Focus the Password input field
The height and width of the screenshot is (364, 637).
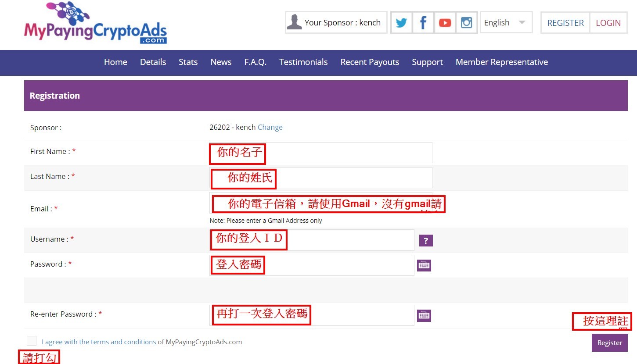(312, 265)
